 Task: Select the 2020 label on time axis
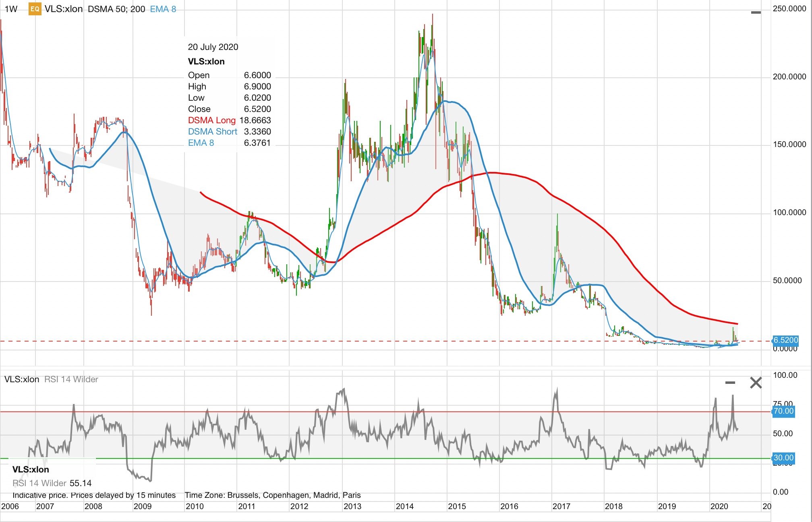click(x=719, y=506)
